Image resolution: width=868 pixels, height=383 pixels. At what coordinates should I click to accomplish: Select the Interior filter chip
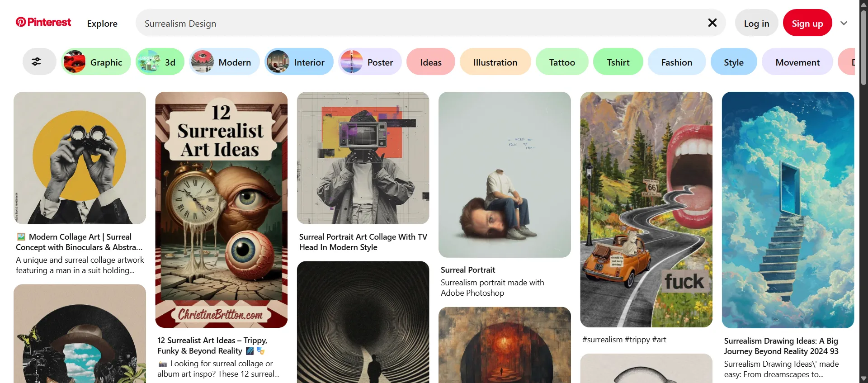pyautogui.click(x=299, y=62)
